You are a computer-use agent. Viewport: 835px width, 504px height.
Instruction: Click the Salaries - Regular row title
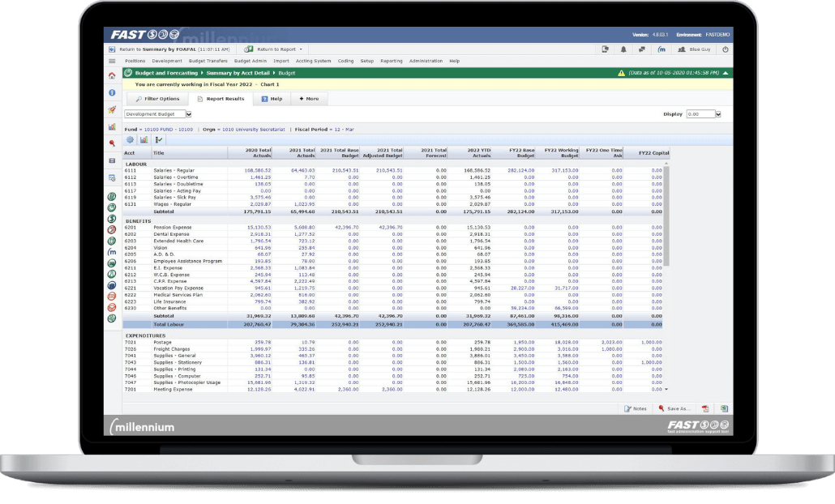(173, 171)
